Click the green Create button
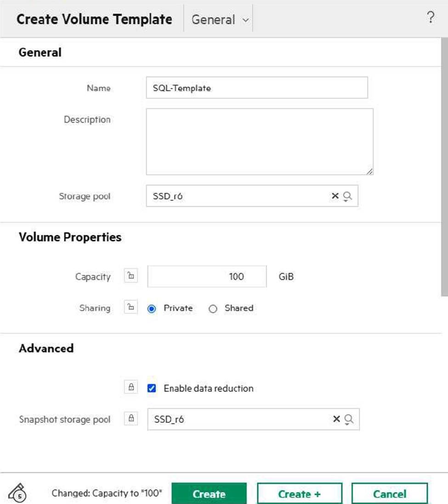The height and width of the screenshot is (504, 448). pos(209,494)
